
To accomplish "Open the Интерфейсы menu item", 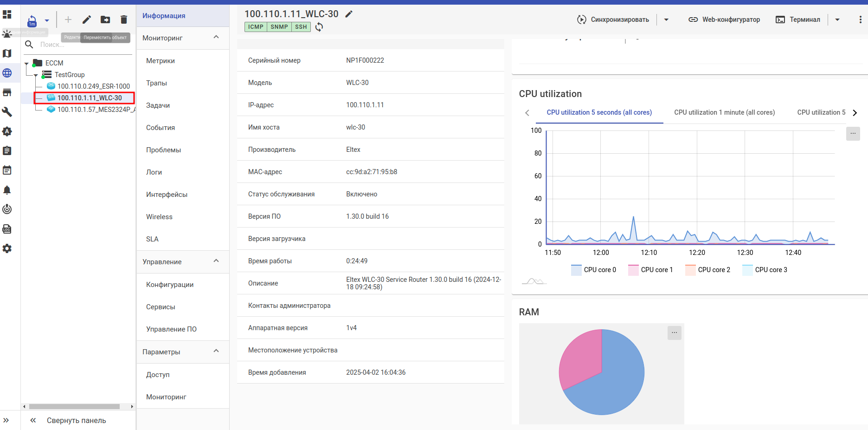I will pos(167,195).
